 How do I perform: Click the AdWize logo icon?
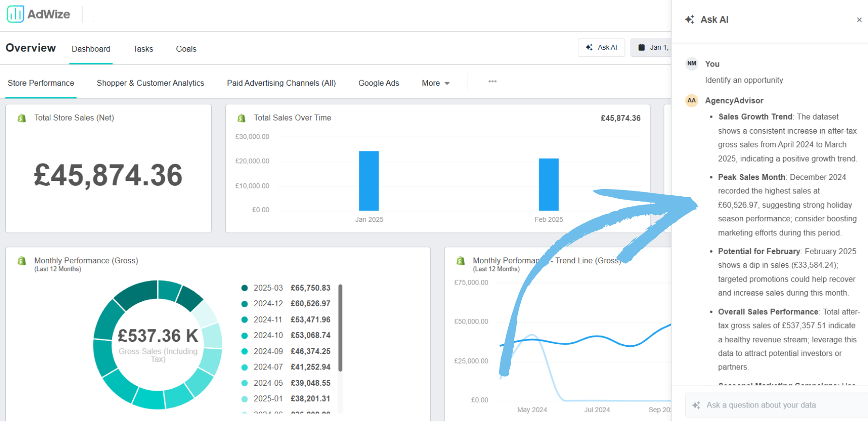click(x=15, y=14)
